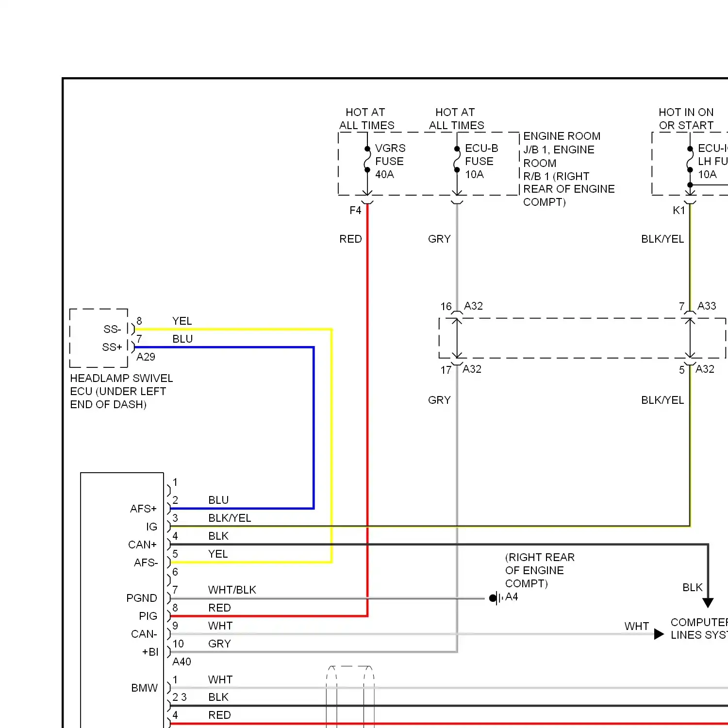Select the GRY label at A40 pin 10
The height and width of the screenshot is (728, 728).
pos(219,644)
